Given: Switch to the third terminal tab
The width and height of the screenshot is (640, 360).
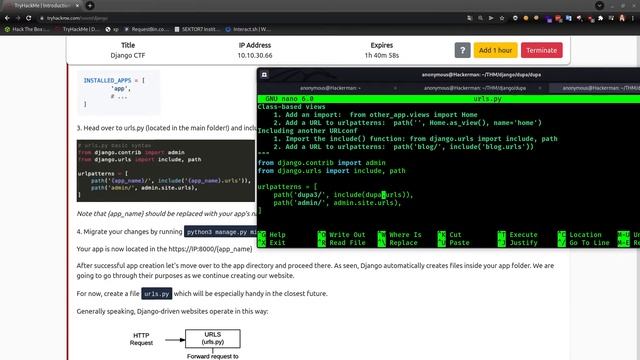Looking at the screenshot, I should pyautogui.click(x=595, y=88).
